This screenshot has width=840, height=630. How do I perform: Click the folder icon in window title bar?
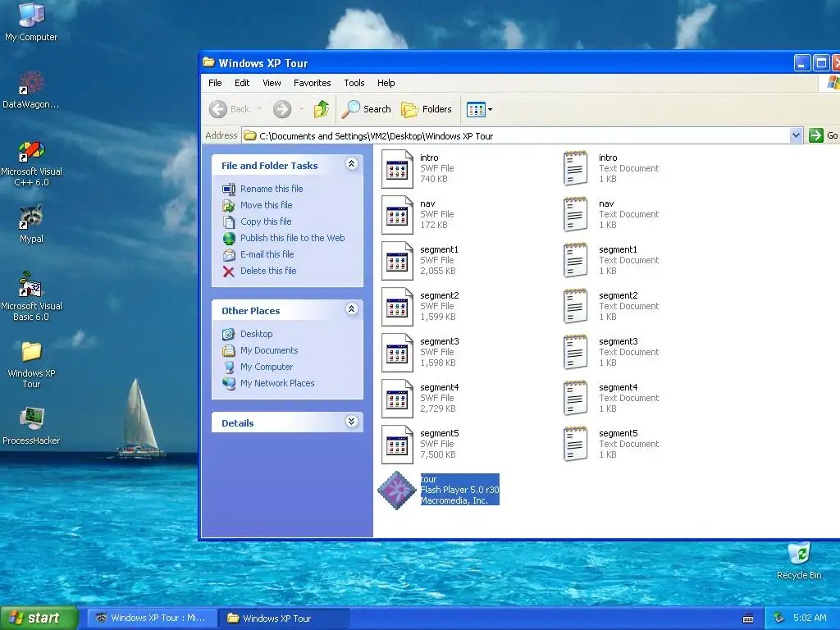click(209, 62)
